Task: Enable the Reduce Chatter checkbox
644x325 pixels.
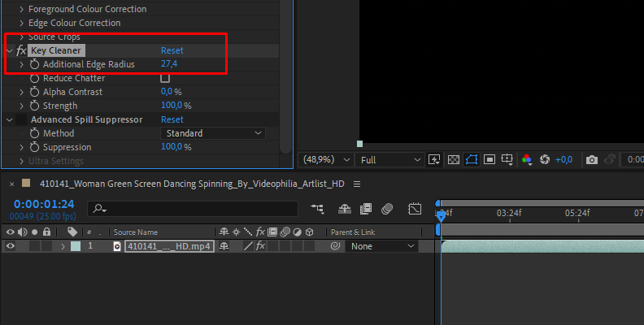Action: tap(165, 77)
